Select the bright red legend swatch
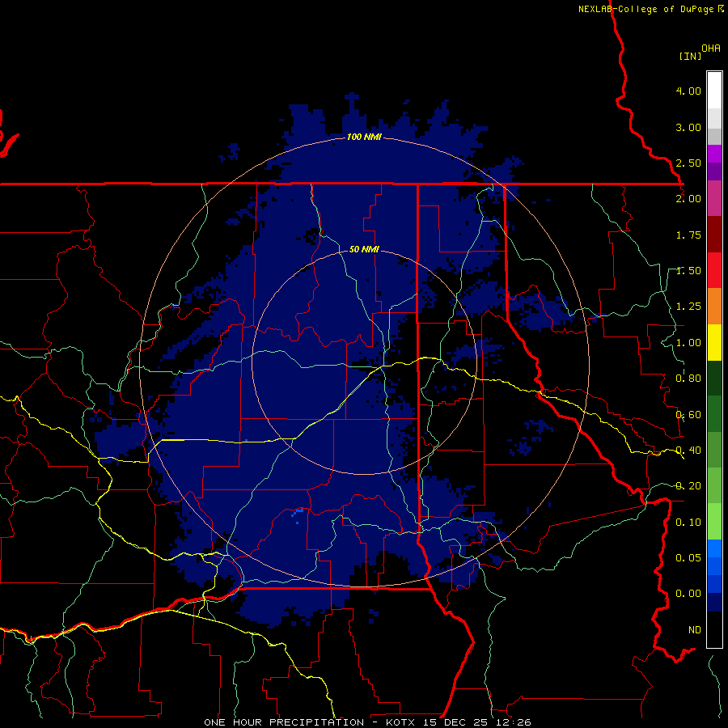Viewport: 728px width, 728px height. click(x=714, y=270)
